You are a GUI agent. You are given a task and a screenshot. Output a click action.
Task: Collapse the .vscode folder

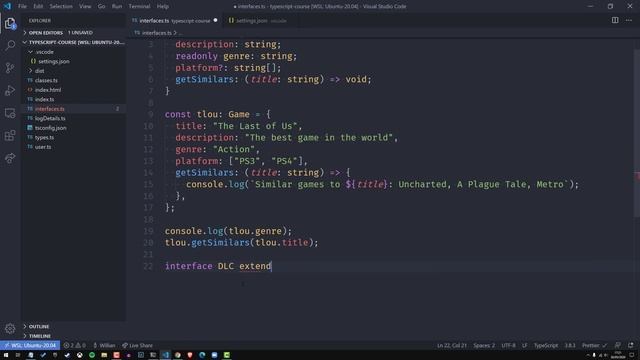(x=73, y=52)
